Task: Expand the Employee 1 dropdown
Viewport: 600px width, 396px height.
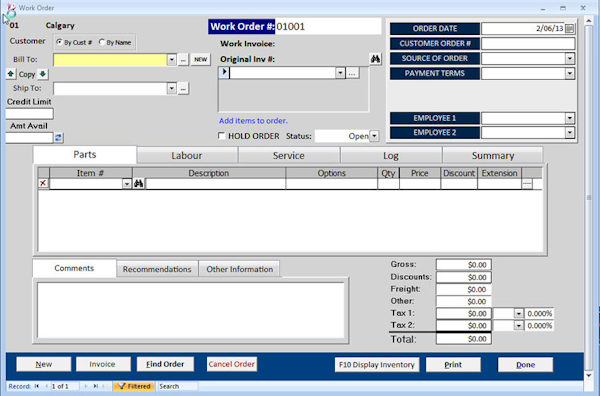Action: (x=569, y=118)
